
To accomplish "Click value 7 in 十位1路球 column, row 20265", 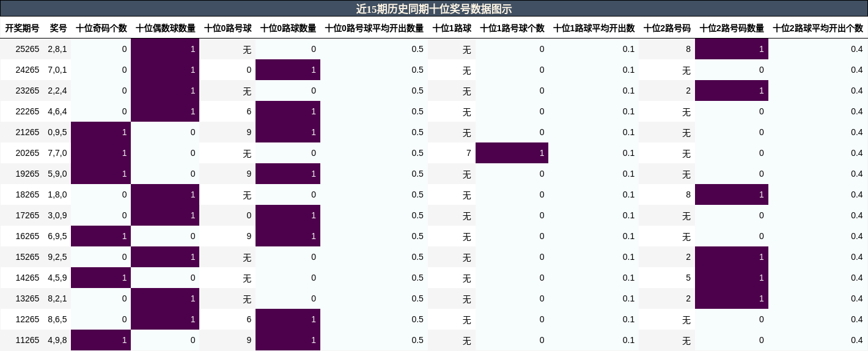I will click(469, 153).
